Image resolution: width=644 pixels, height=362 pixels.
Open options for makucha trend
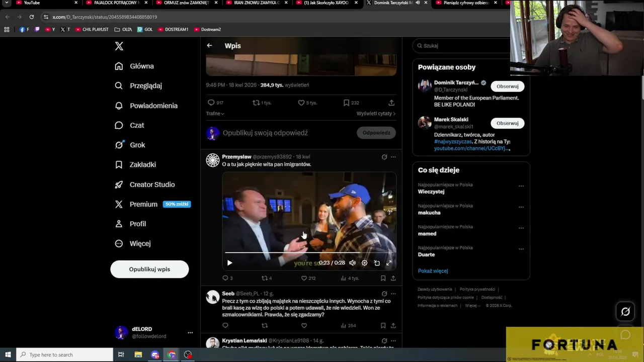pyautogui.click(x=521, y=207)
